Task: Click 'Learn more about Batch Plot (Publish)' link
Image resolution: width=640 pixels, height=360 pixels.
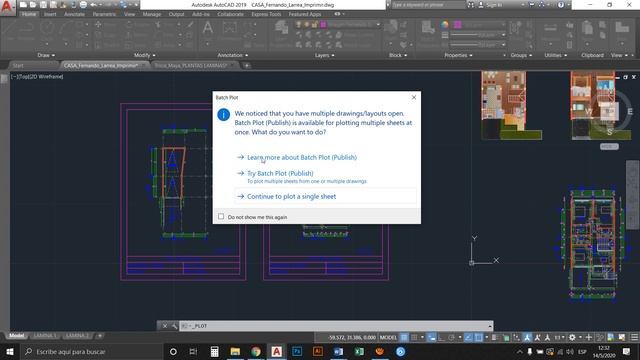Action: 302,157
